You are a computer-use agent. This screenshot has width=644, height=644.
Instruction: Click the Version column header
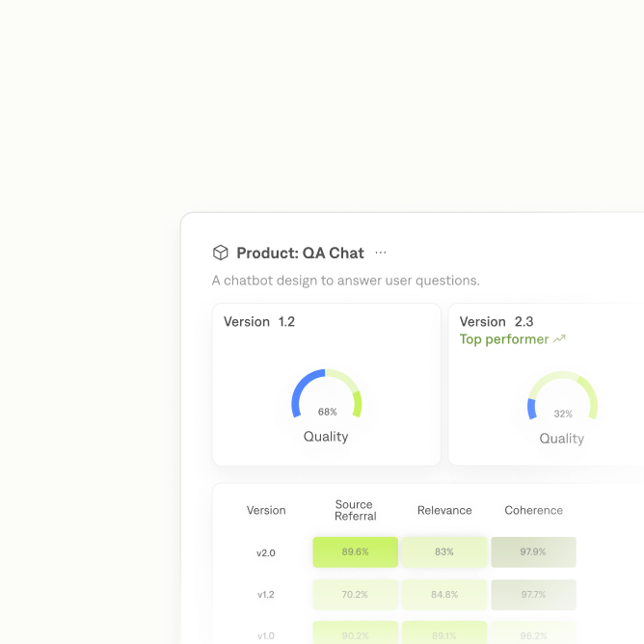click(x=266, y=510)
